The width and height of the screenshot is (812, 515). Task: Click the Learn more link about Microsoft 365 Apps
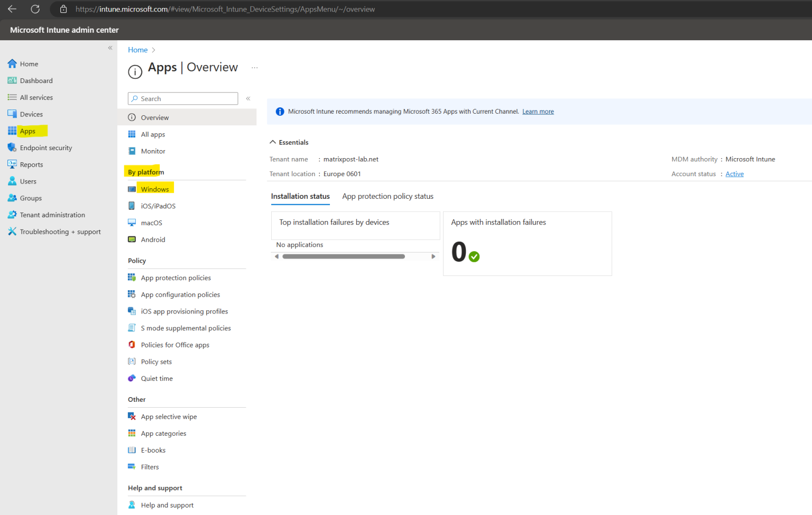tap(538, 111)
